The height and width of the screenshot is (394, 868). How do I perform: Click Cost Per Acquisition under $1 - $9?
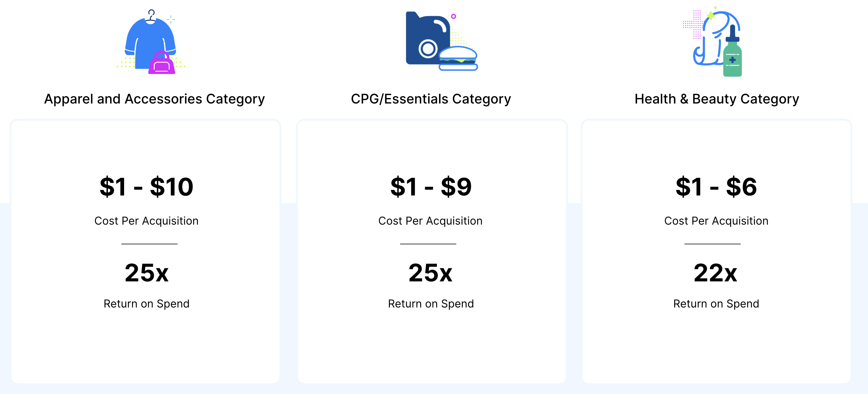pos(430,221)
